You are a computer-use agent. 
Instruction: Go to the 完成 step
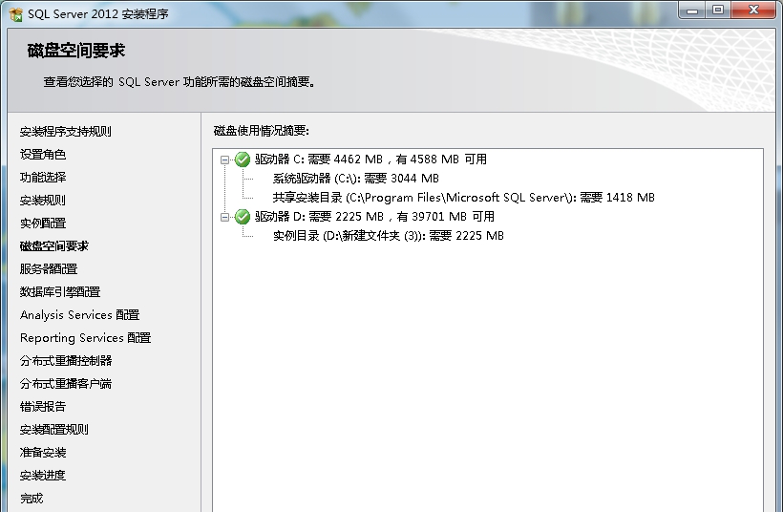pos(32,499)
